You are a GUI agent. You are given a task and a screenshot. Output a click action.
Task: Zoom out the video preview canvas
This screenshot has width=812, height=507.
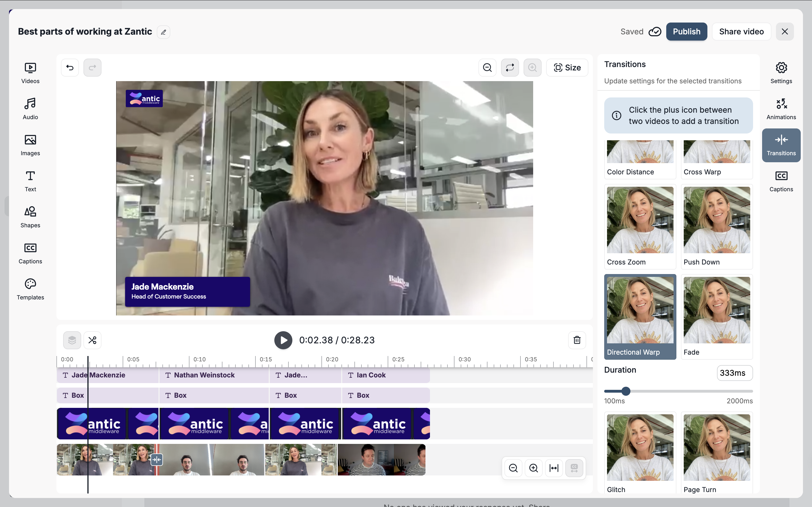click(487, 68)
